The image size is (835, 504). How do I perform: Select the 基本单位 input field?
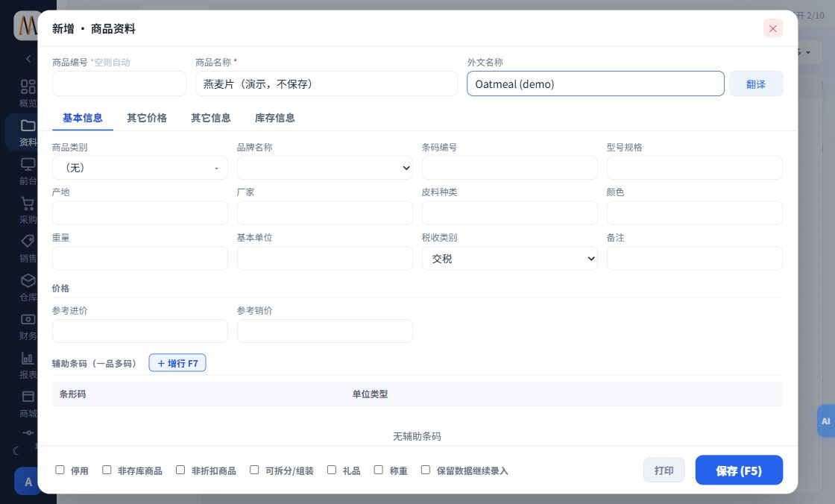(325, 259)
